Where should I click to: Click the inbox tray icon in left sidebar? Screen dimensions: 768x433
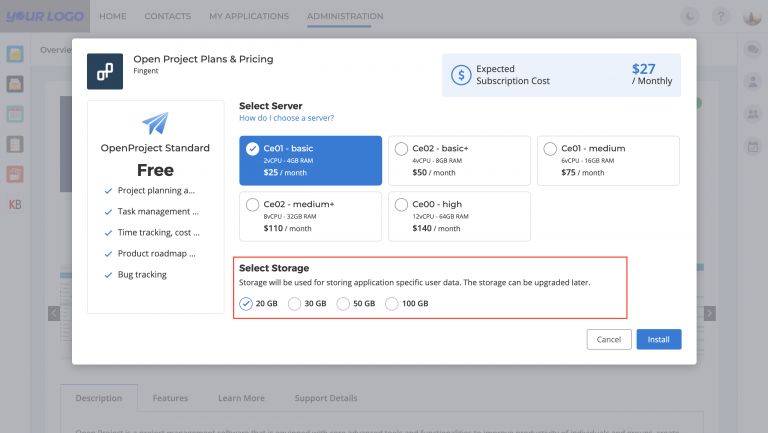(x=15, y=84)
